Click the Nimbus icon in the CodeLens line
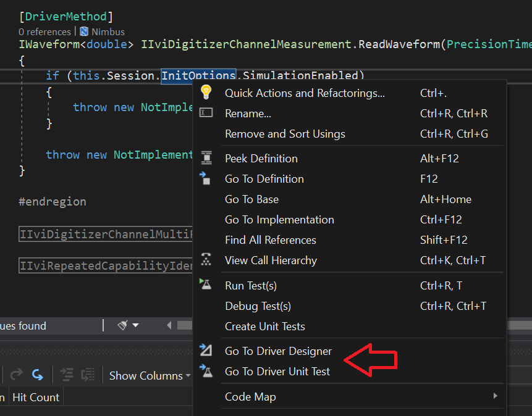This screenshot has height=416, width=532. [84, 31]
